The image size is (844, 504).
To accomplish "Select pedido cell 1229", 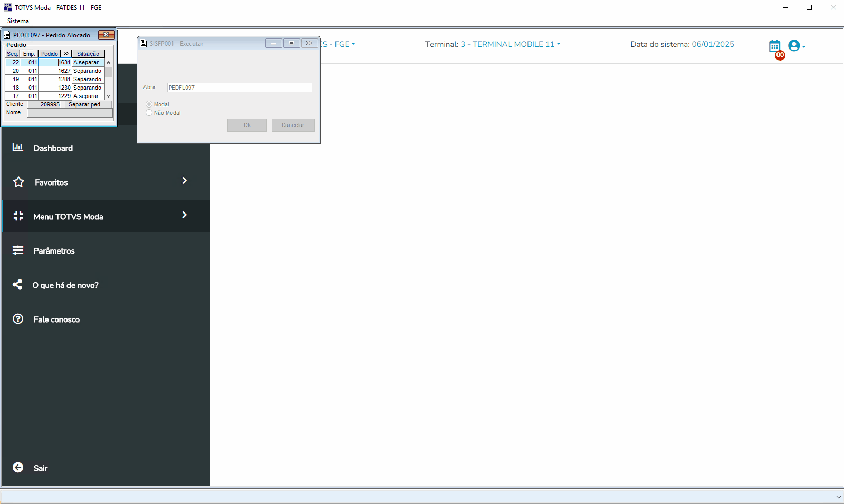I will tap(55, 96).
